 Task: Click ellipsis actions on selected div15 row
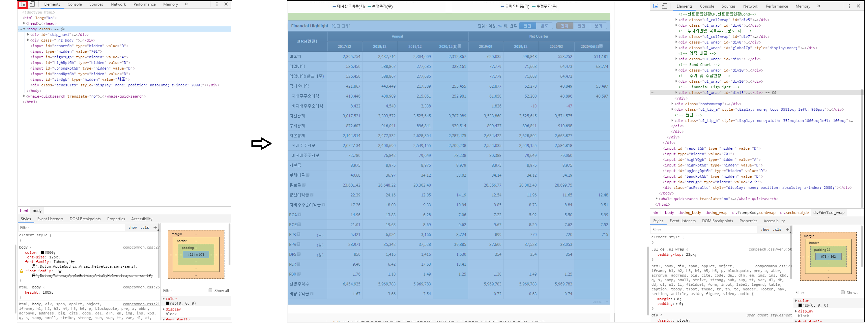pos(653,93)
